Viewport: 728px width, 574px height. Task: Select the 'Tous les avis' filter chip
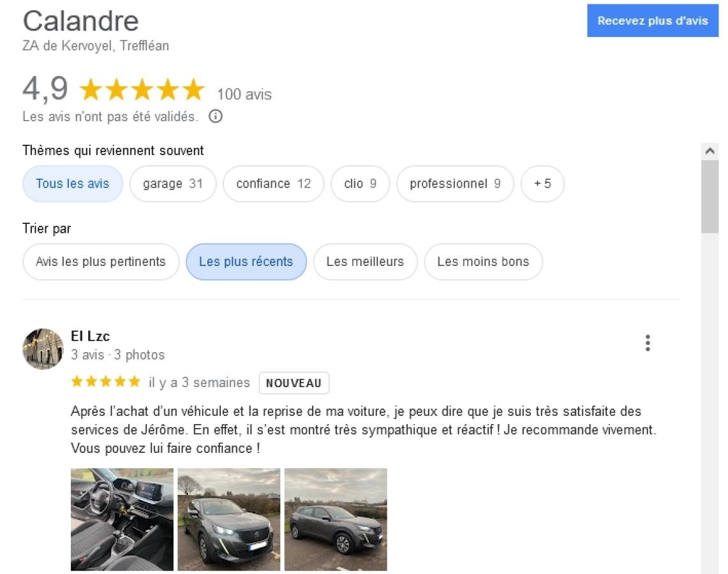point(73,184)
